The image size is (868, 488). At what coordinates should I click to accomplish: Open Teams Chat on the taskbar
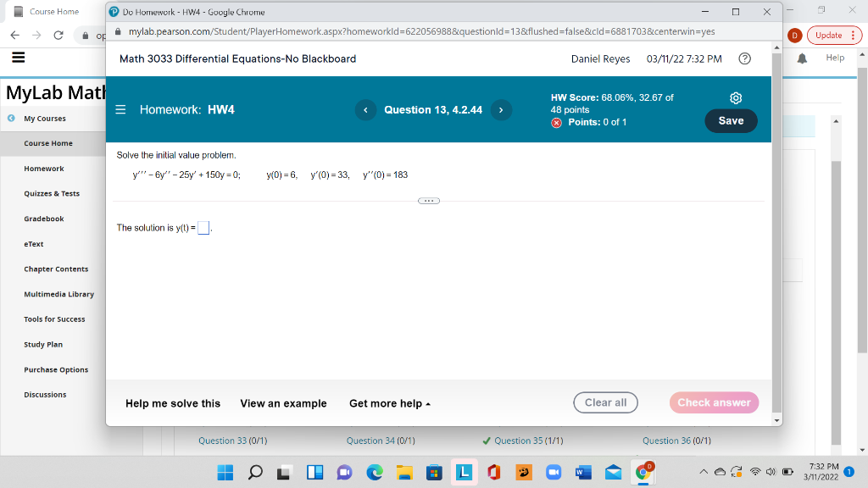tap(344, 472)
